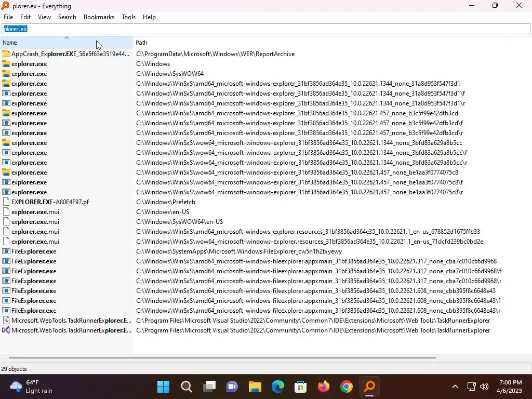The height and width of the screenshot is (399, 532).
Task: Click the horizontal scrollbar of results list
Action: coord(222,357)
